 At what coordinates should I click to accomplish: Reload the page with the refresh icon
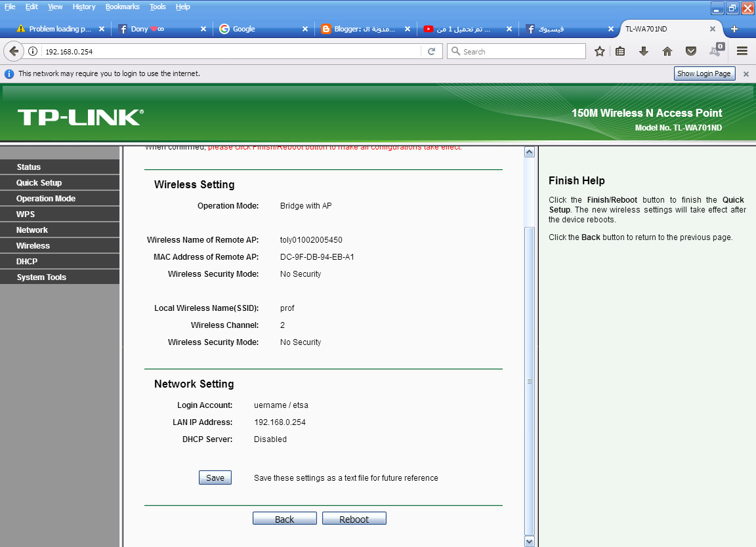click(x=432, y=51)
